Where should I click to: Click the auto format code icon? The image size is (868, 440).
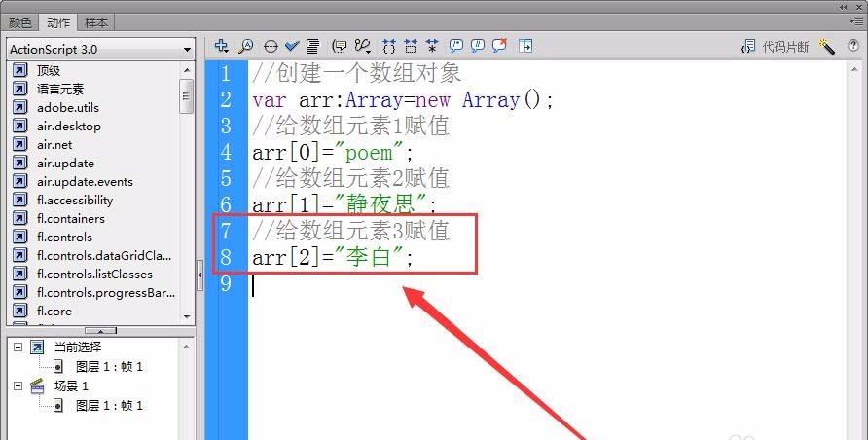click(313, 47)
